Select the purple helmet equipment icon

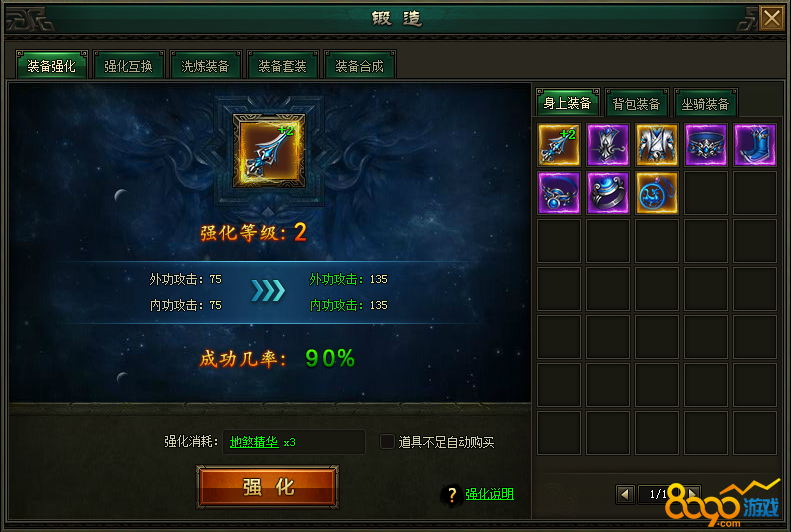(608, 145)
